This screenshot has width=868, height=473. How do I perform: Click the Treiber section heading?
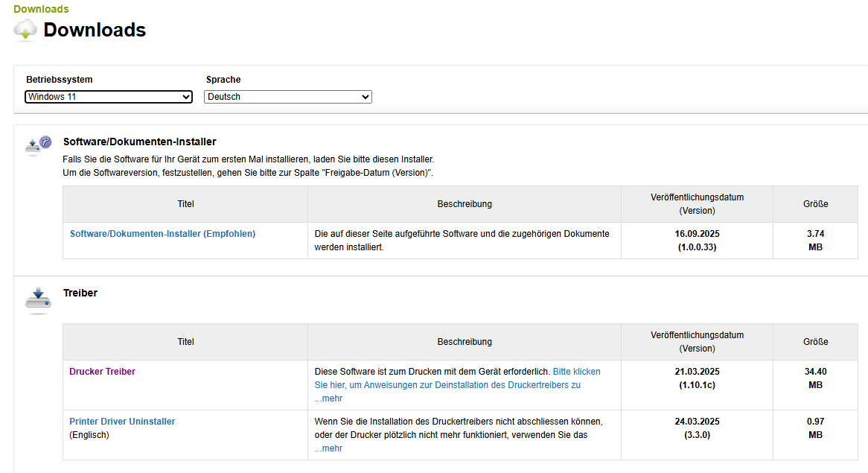tap(80, 293)
